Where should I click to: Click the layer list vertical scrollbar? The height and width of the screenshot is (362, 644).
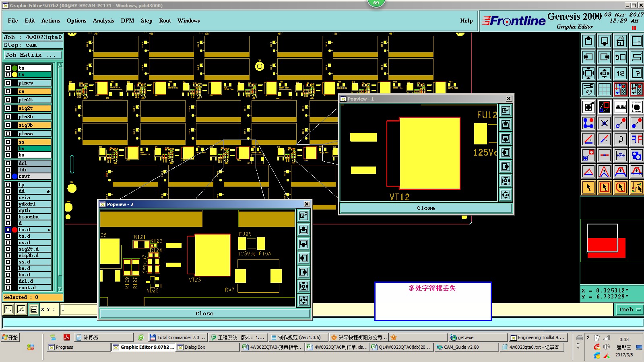point(60,177)
